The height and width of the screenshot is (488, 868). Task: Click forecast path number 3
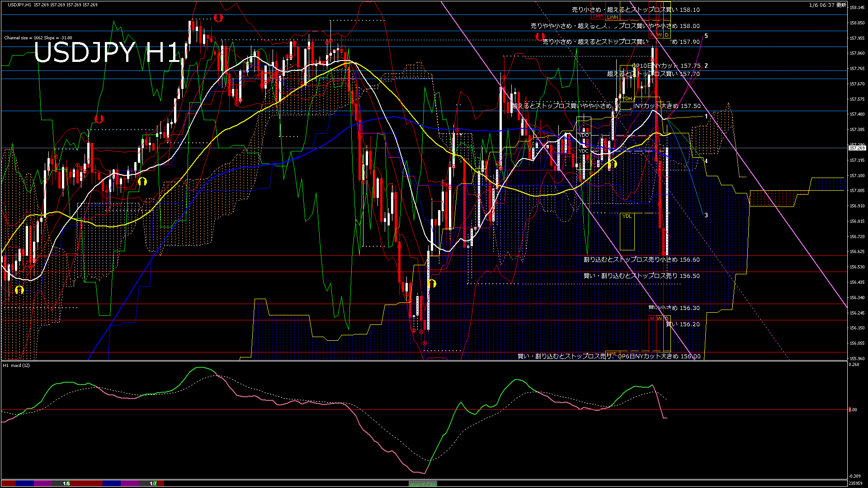coord(706,215)
